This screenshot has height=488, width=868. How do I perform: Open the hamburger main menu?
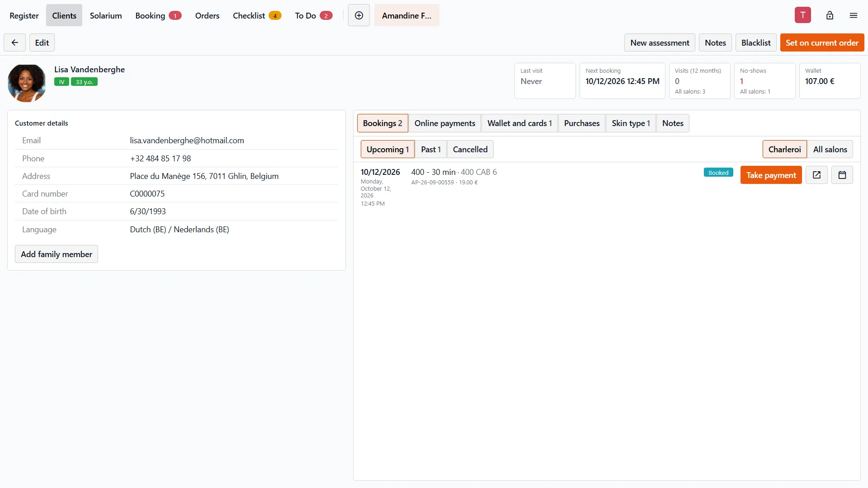click(854, 15)
